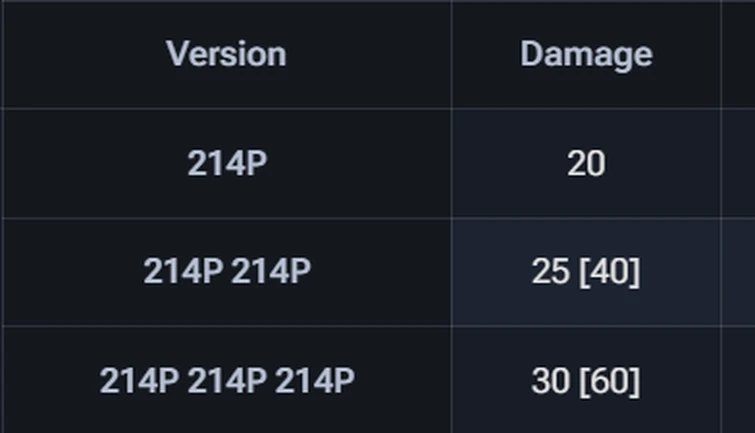This screenshot has width=755, height=433.
Task: Click the number 25 in Damage column
Action: point(550,272)
